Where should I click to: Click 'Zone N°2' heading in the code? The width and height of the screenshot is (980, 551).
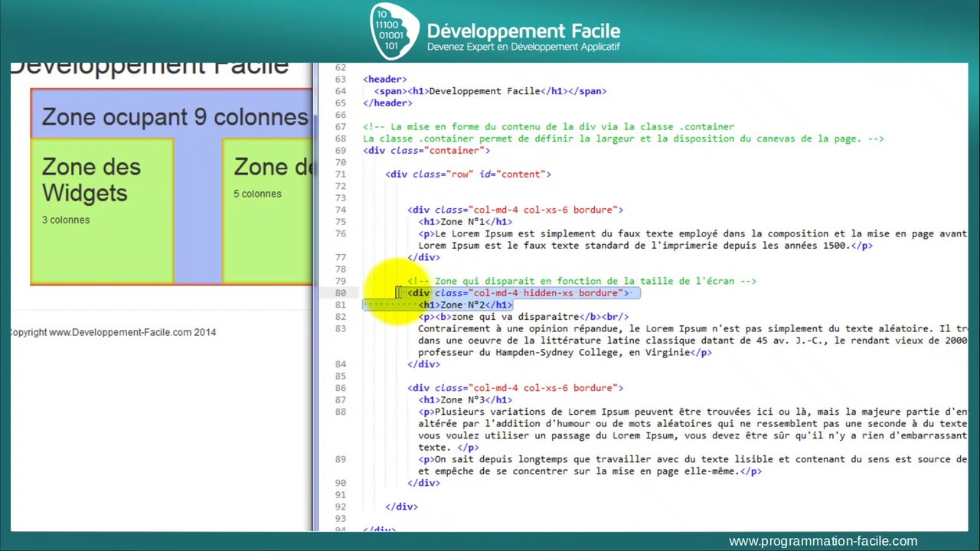(x=462, y=305)
